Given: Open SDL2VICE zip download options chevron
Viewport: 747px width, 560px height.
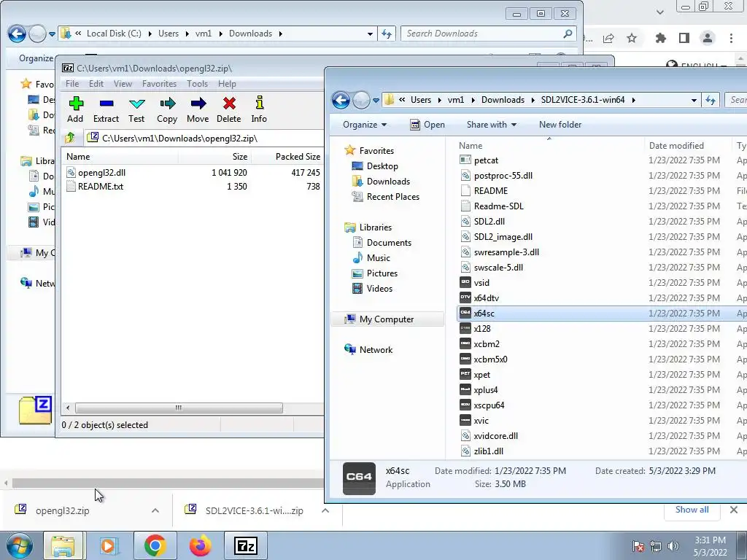Looking at the screenshot, I should (325, 510).
